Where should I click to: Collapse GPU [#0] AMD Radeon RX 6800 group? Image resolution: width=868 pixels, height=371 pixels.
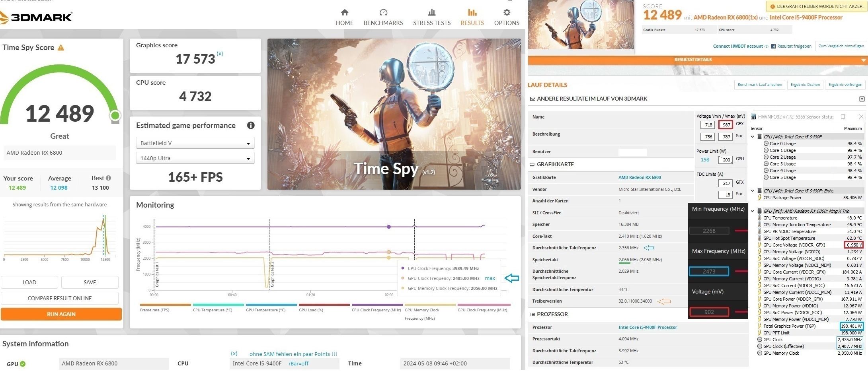tap(753, 211)
